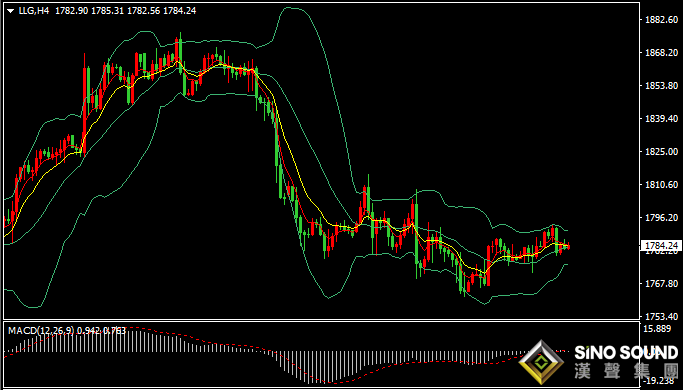Click the 15.889 MACD scale value
This screenshot has width=683, height=390.
coord(657,329)
